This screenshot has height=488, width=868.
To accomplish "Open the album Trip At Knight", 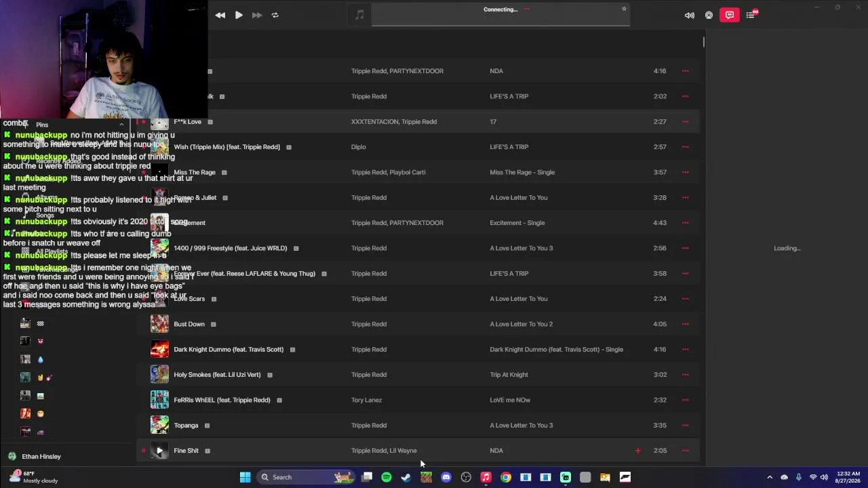I will [509, 375].
